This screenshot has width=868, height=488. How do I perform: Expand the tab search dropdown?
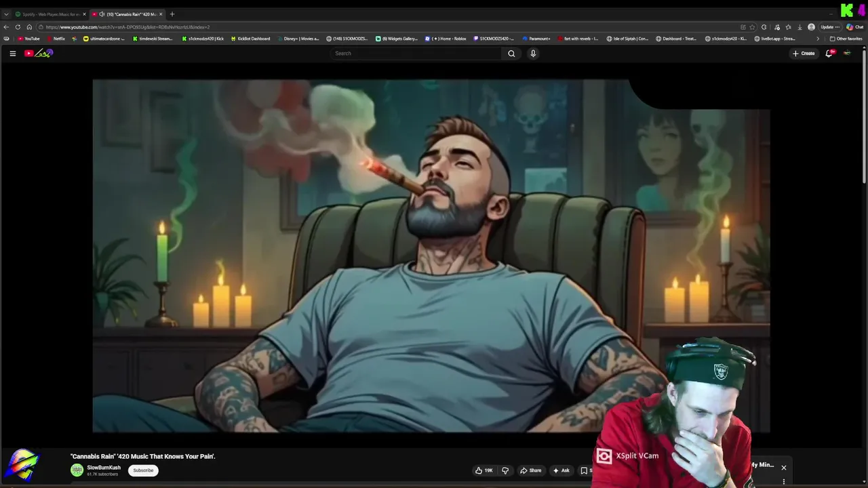tap(6, 14)
